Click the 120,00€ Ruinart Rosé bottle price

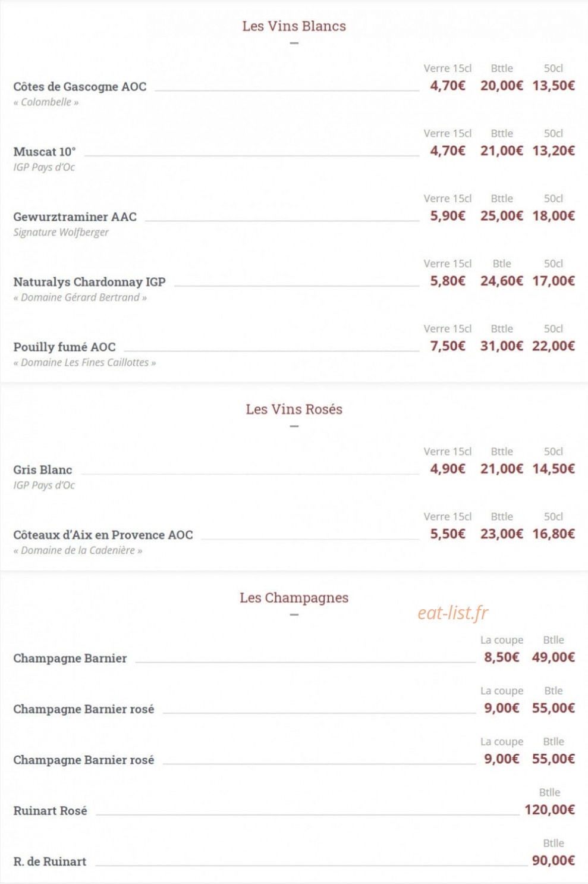tap(549, 810)
